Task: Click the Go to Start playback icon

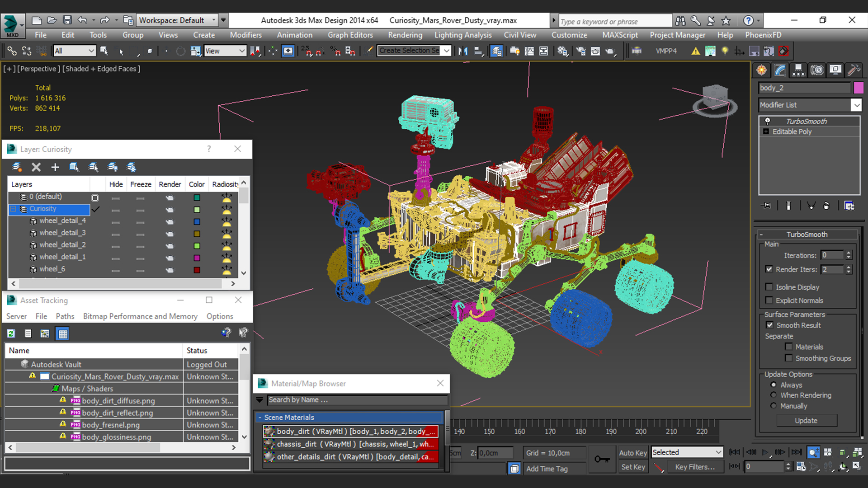Action: (x=735, y=452)
